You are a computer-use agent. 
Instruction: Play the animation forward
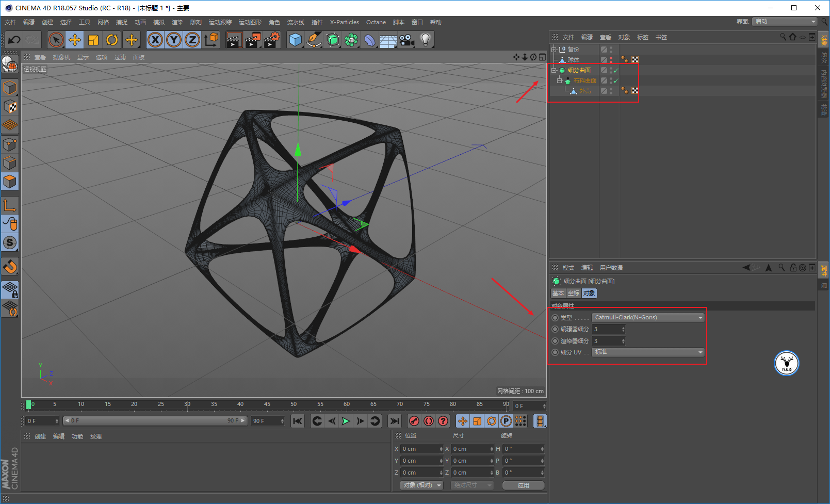pyautogui.click(x=346, y=421)
